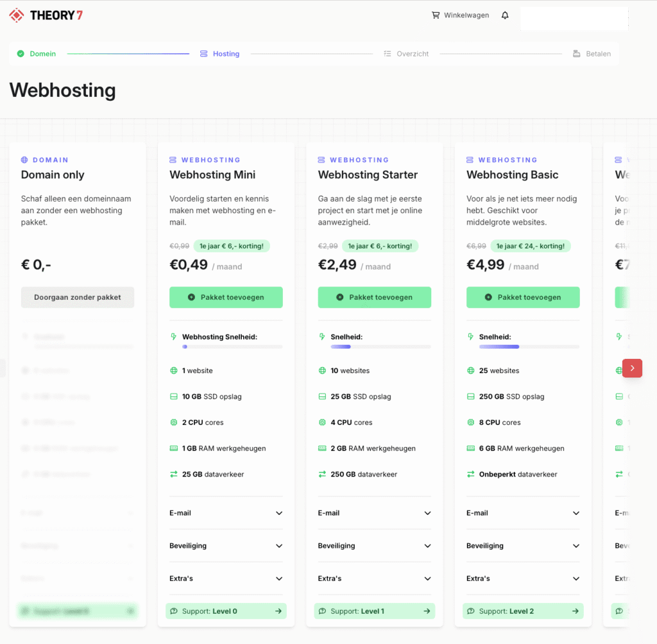Click Doorgaan zonder pakket button
657x644 pixels.
point(78,297)
